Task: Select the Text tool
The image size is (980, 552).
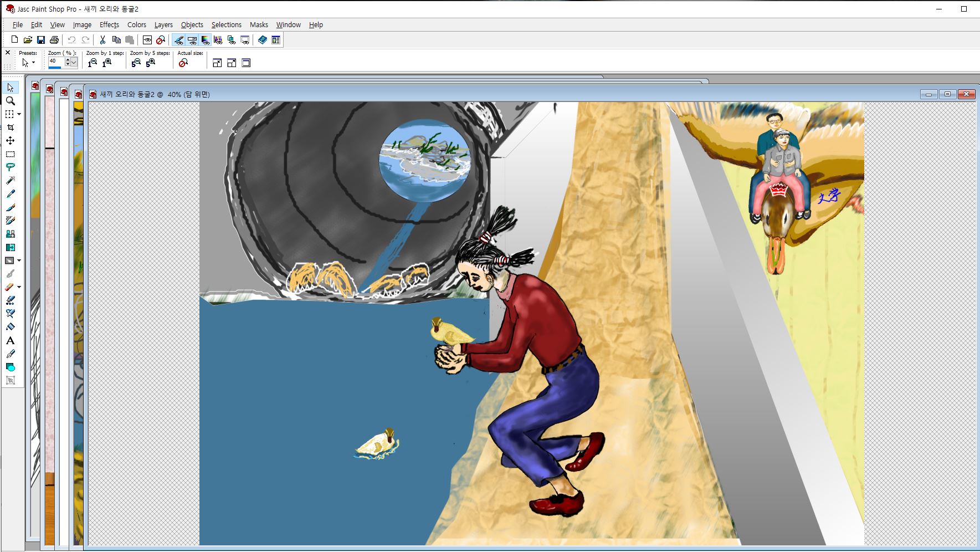Action: [10, 340]
